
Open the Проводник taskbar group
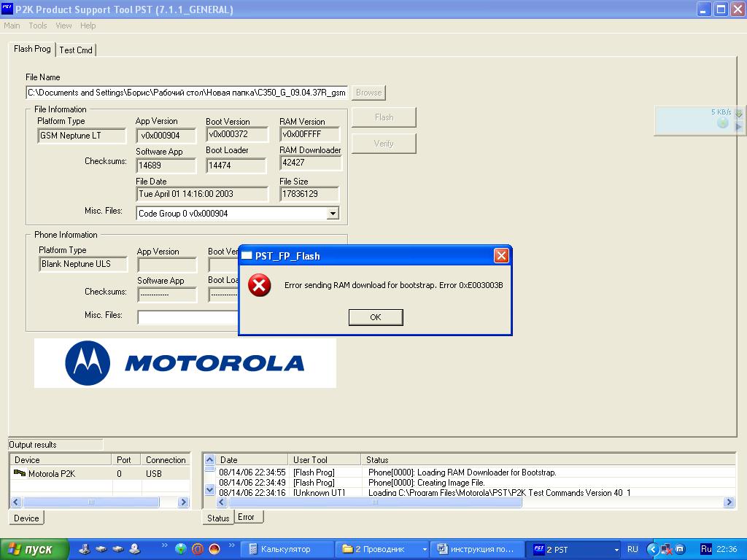tap(384, 549)
